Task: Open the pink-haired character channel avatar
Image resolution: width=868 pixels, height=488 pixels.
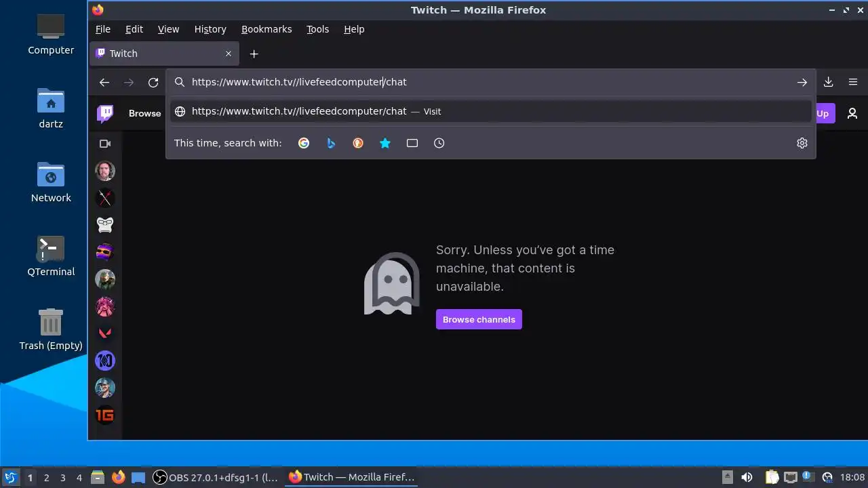Action: point(105,306)
